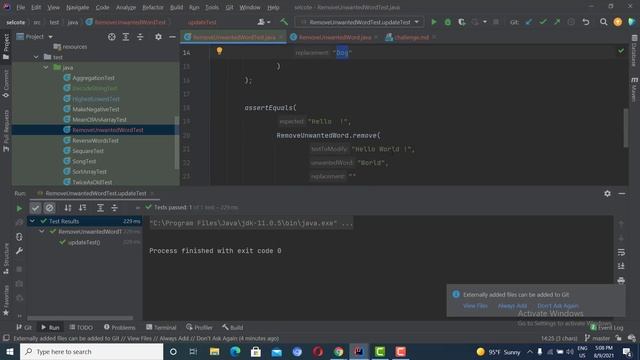Toggle the Structure side tool window

point(6,258)
